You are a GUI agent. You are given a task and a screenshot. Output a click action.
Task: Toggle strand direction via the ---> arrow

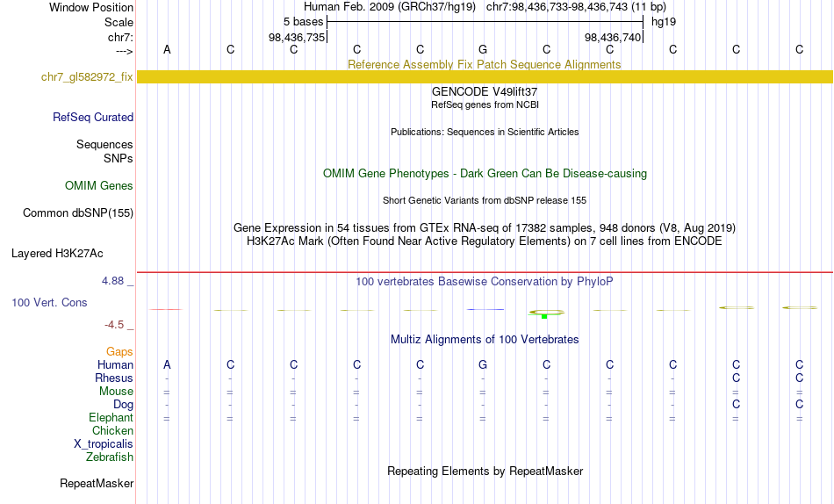[125, 51]
